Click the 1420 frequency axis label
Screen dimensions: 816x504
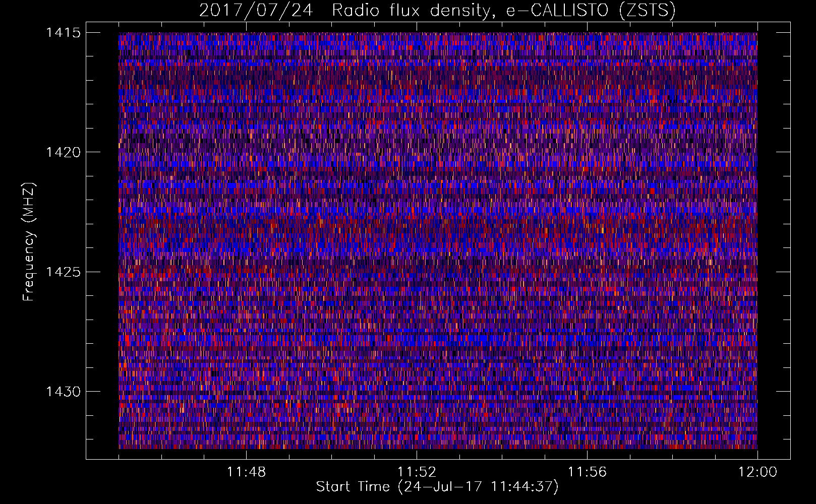(x=64, y=152)
